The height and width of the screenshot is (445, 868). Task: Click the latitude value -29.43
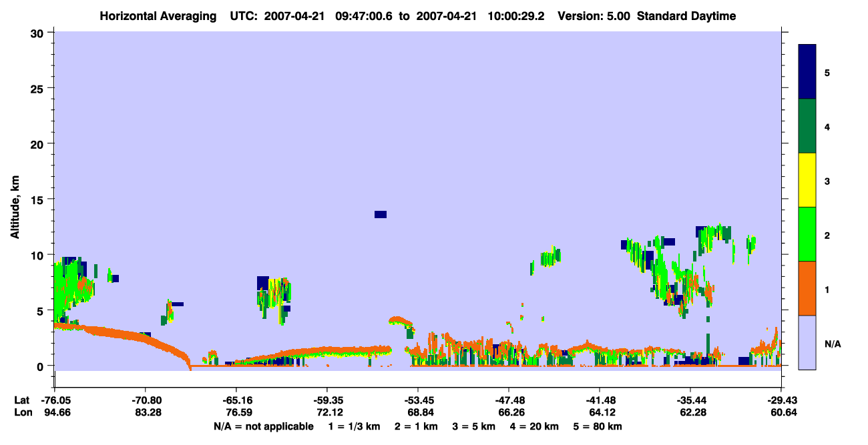[x=781, y=400]
